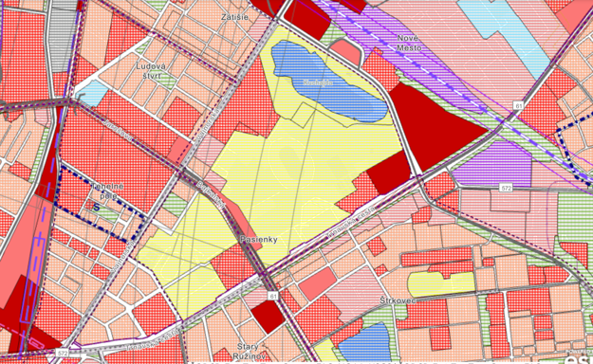Select the dark red triangular block east of Kuchajda
This screenshot has height=364, width=593.
435,125
